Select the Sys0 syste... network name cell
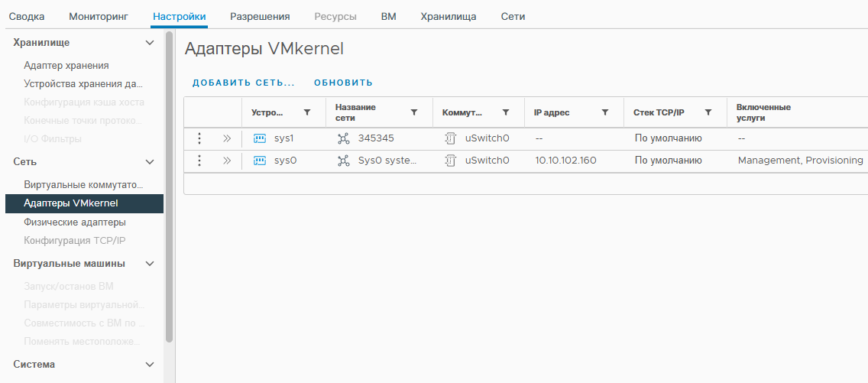Screen dimensions: 868x383 (x=387, y=161)
